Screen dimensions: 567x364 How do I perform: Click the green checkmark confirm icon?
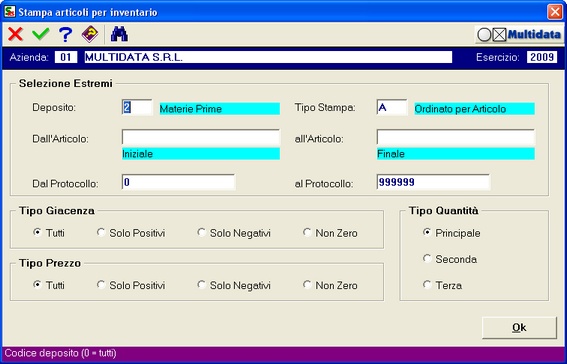click(40, 35)
